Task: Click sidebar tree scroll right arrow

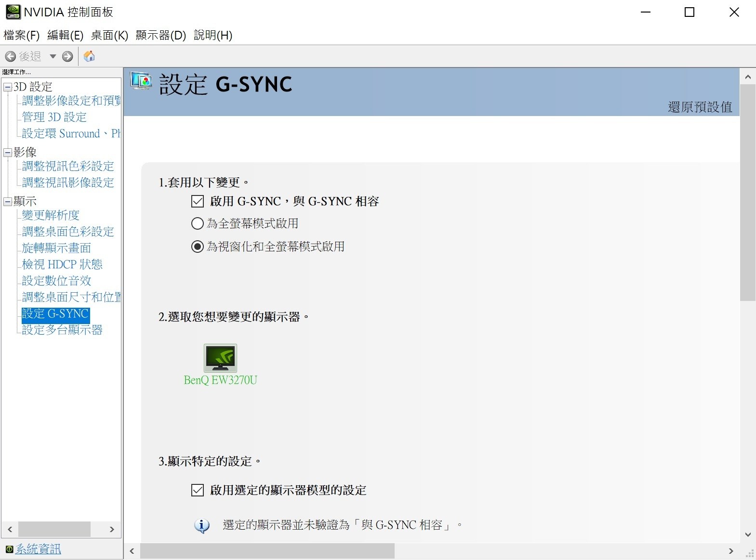Action: click(x=112, y=529)
